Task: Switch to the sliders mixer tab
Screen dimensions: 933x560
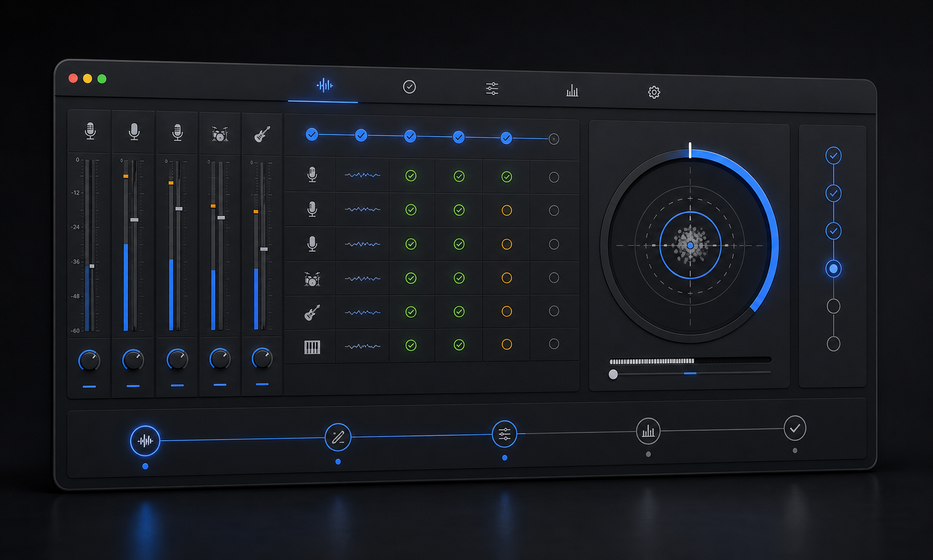Action: pyautogui.click(x=492, y=89)
